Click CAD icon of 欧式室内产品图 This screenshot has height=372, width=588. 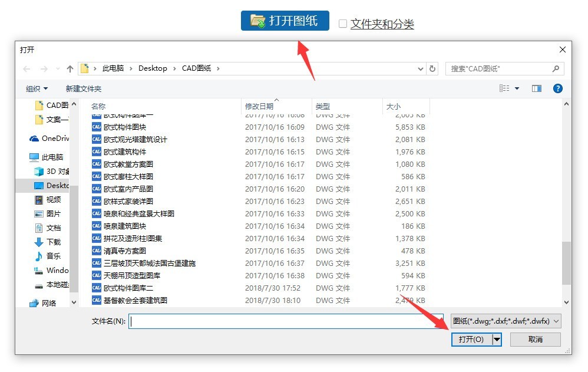[x=97, y=189]
